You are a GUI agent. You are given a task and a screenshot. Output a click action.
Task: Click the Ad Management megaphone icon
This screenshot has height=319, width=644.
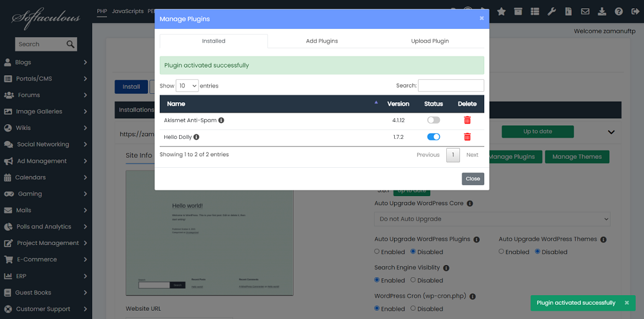coord(8,161)
